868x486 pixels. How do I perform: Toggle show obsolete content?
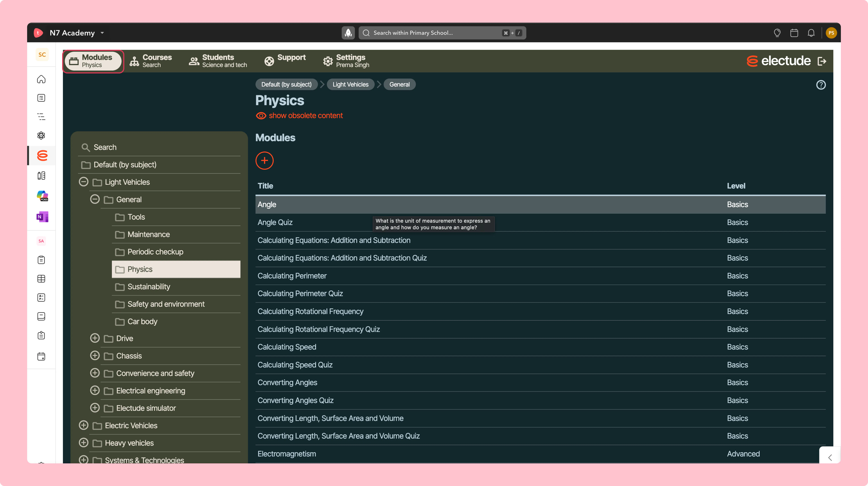coord(299,116)
